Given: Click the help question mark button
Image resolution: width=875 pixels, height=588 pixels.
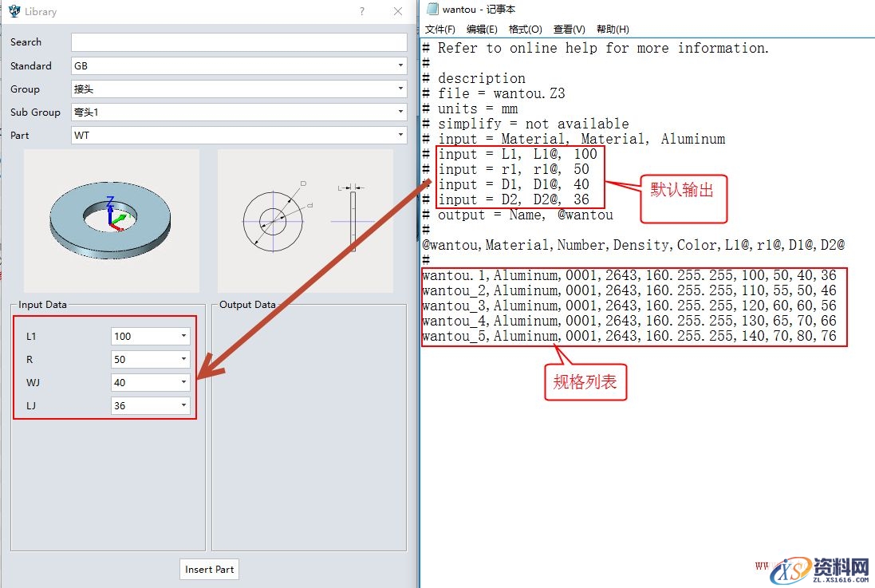Looking at the screenshot, I should pyautogui.click(x=362, y=11).
